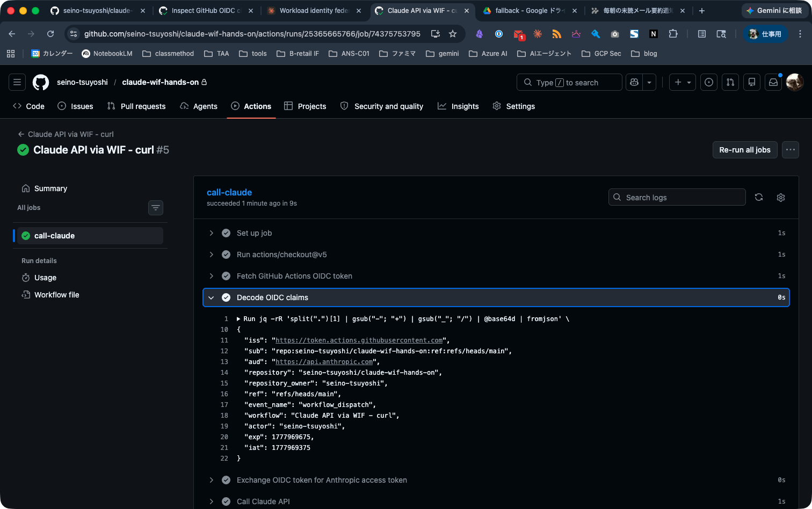This screenshot has height=509, width=812.
Task: Open the three-dot workflow run menu
Action: click(791, 150)
